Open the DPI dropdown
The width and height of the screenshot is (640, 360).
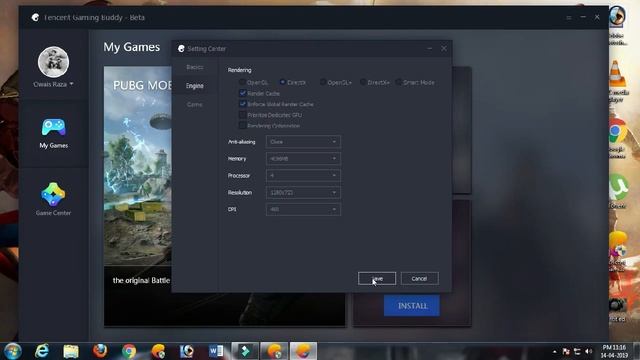(x=303, y=209)
